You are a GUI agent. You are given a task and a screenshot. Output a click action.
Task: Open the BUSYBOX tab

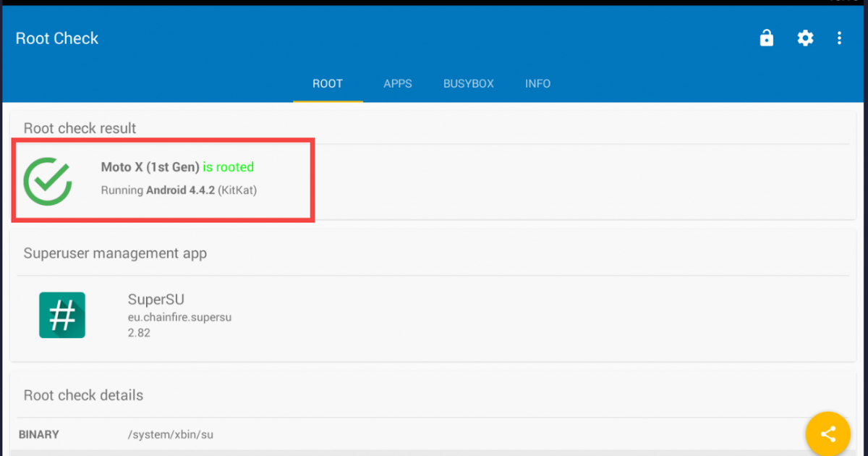pos(469,84)
